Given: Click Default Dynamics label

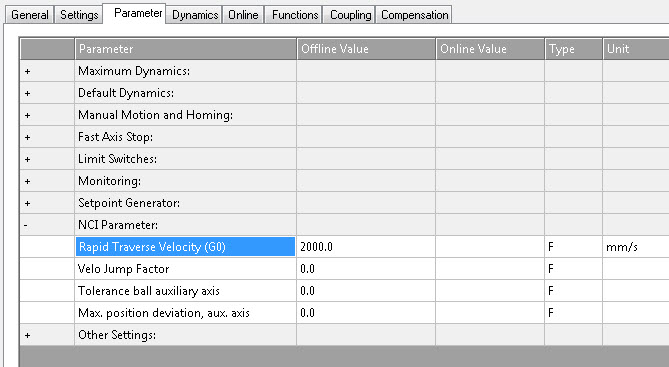Looking at the screenshot, I should 126,93.
